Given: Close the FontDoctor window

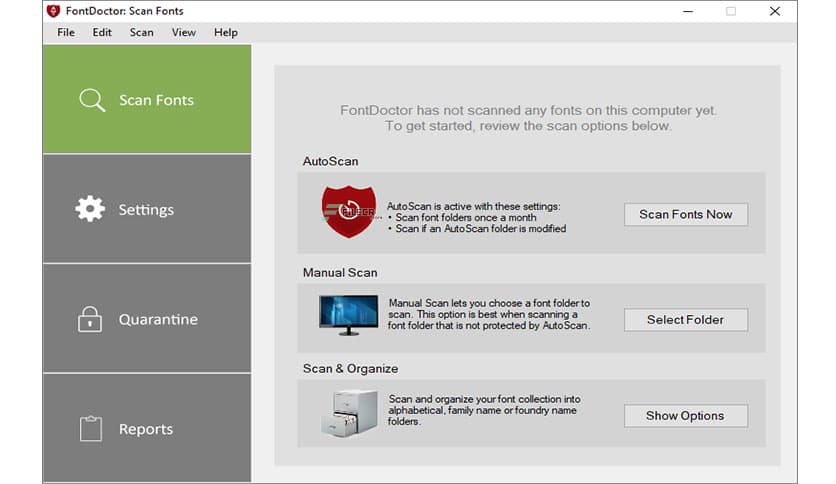Looking at the screenshot, I should [775, 11].
